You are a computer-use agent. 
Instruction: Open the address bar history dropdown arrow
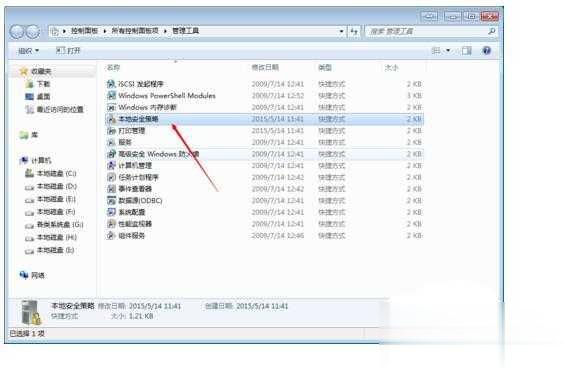[x=341, y=32]
